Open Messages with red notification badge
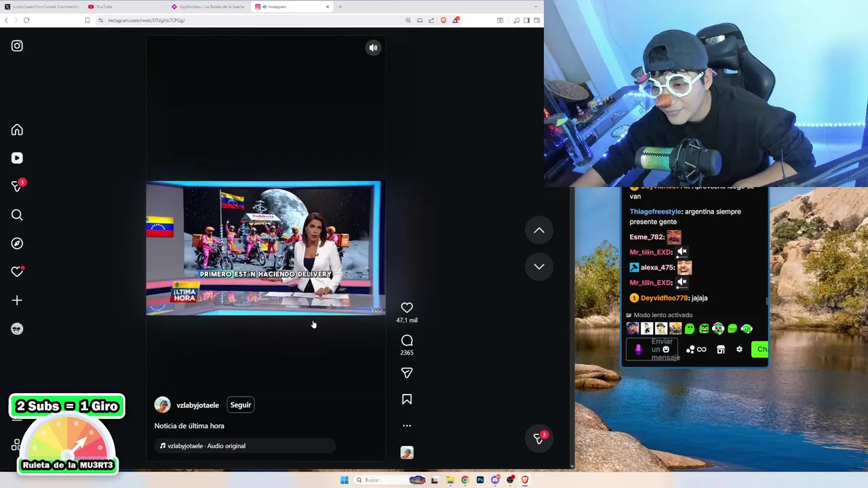This screenshot has width=868, height=488. point(17,186)
